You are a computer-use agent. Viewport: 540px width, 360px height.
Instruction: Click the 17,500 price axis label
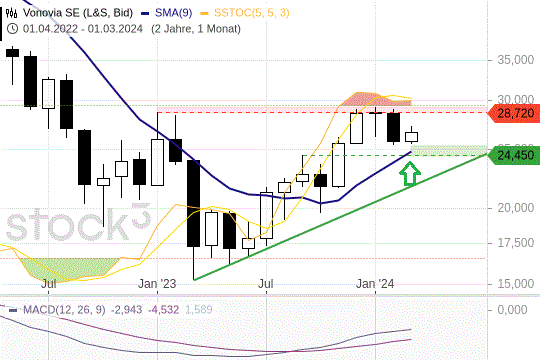(516, 243)
